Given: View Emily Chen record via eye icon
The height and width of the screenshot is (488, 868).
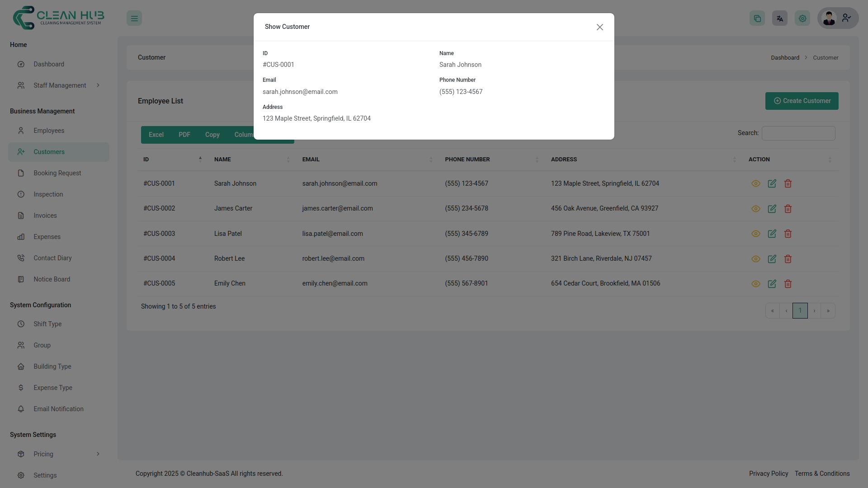Looking at the screenshot, I should [755, 284].
